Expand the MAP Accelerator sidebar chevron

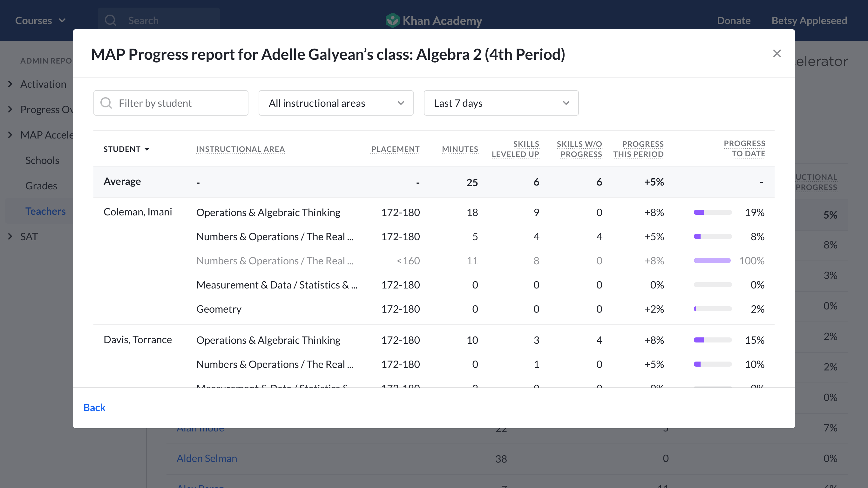pos(10,135)
